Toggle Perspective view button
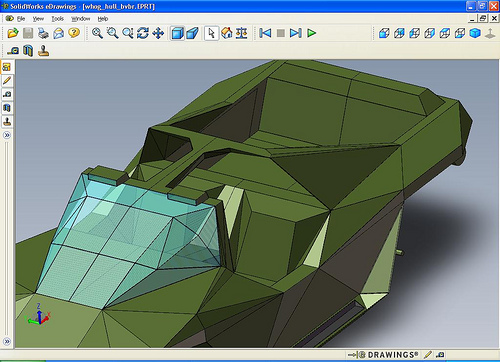The height and width of the screenshot is (362, 500). point(192,33)
